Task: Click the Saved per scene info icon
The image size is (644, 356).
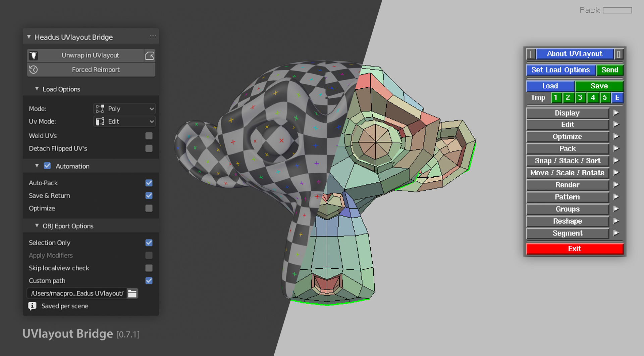Action: [32, 306]
